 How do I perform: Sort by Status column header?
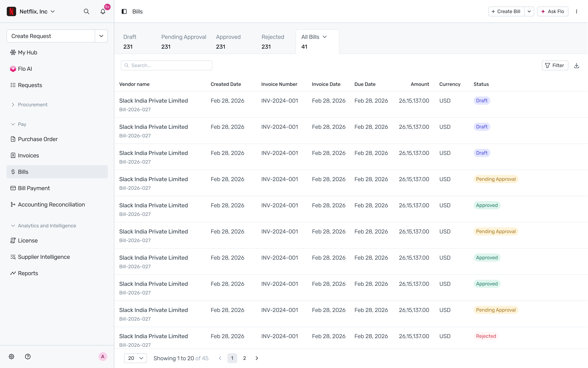[481, 84]
